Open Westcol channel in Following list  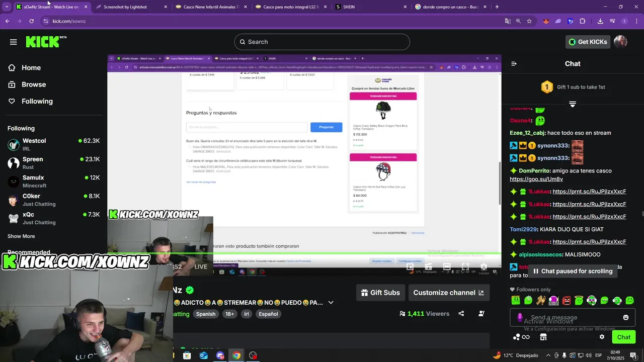tap(53, 144)
